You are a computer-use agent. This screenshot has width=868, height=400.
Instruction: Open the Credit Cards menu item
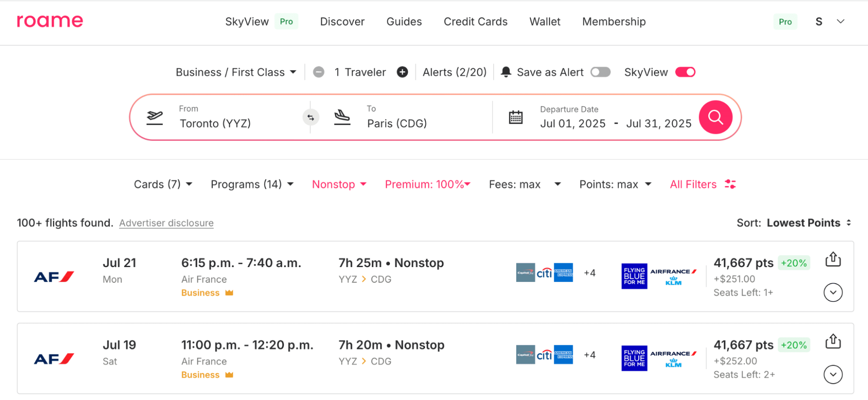click(x=475, y=22)
